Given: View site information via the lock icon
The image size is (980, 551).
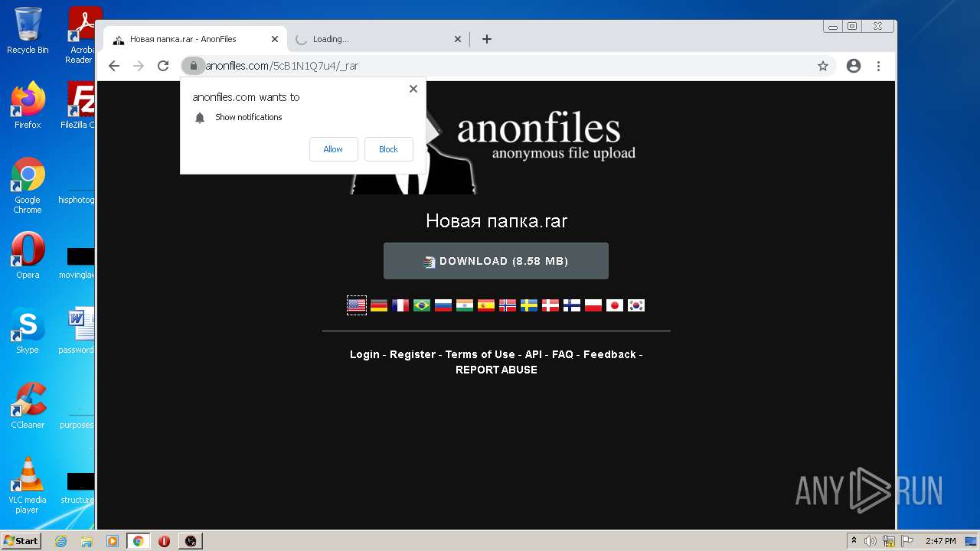Looking at the screenshot, I should coord(194,66).
